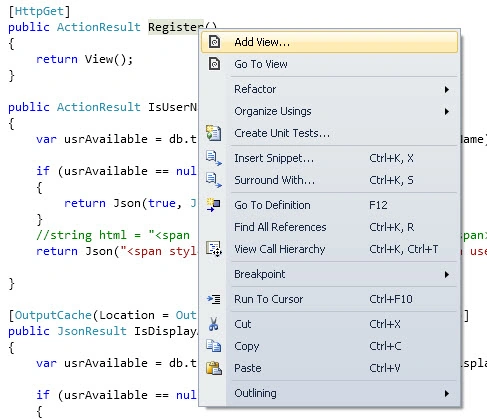Click the Copy documents icon

[x=213, y=346]
